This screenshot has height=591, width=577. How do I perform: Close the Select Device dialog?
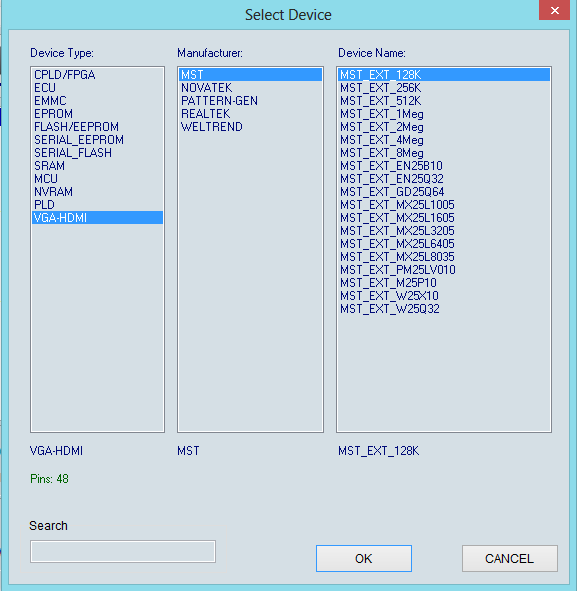click(x=554, y=10)
